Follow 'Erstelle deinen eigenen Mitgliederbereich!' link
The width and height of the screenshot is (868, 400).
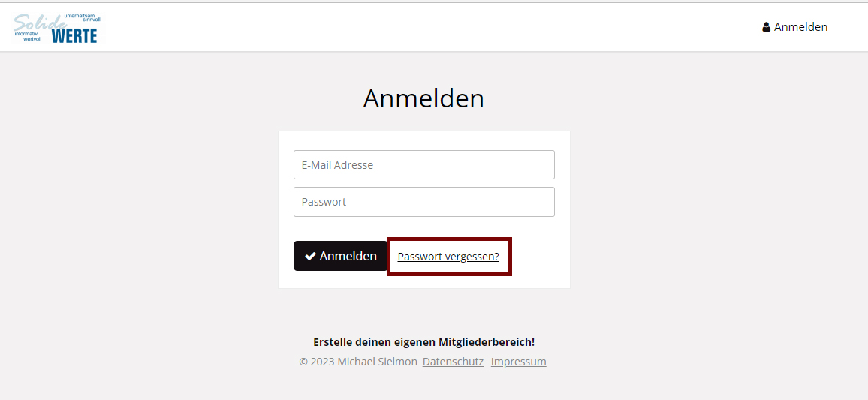[423, 342]
